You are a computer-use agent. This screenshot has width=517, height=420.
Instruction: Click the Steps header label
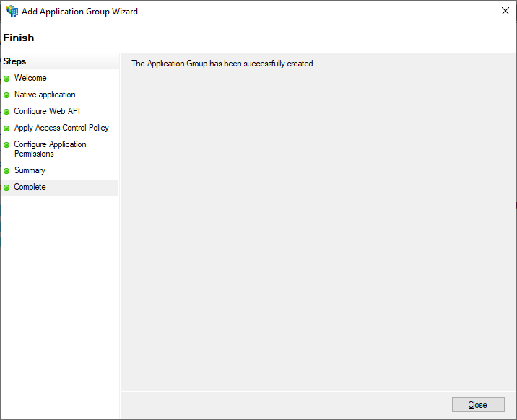14,61
